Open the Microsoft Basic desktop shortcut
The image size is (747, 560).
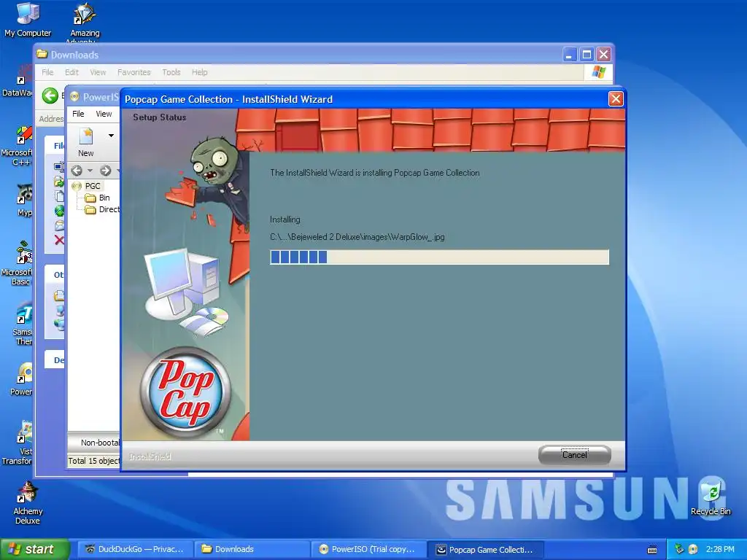tap(19, 262)
